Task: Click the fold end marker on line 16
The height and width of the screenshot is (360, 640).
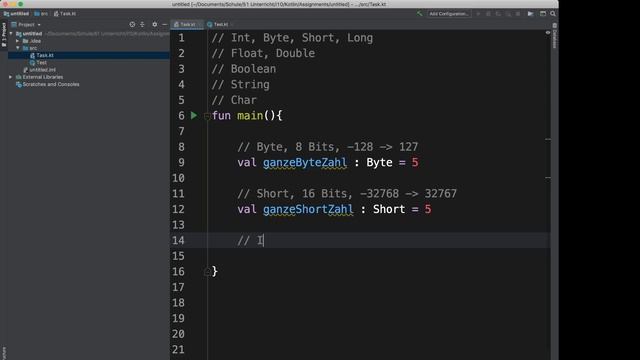Action: [x=207, y=271]
